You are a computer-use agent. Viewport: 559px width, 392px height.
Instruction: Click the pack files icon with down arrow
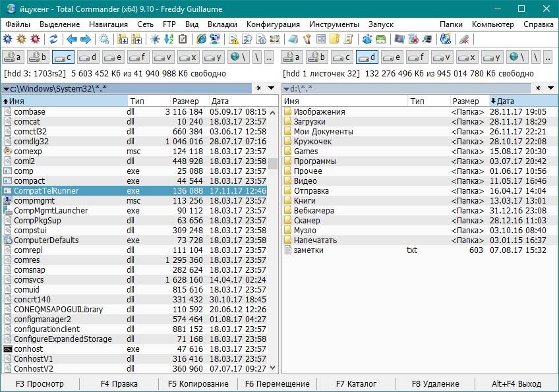pos(123,39)
